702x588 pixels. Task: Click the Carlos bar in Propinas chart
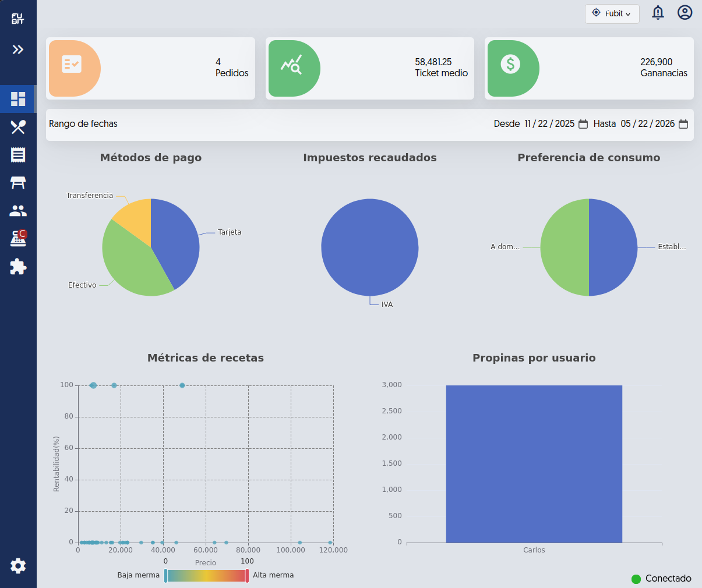coord(534,464)
